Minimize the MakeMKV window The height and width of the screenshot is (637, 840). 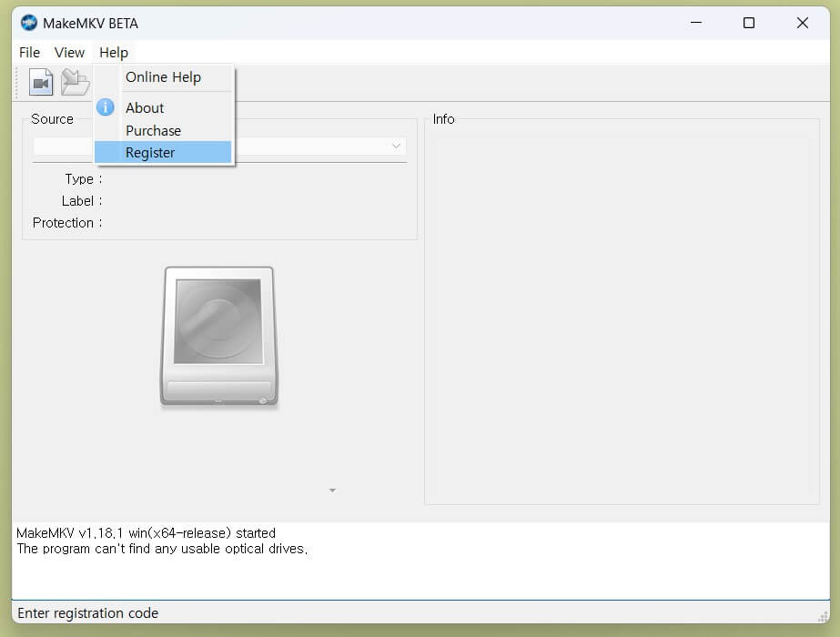(x=696, y=23)
